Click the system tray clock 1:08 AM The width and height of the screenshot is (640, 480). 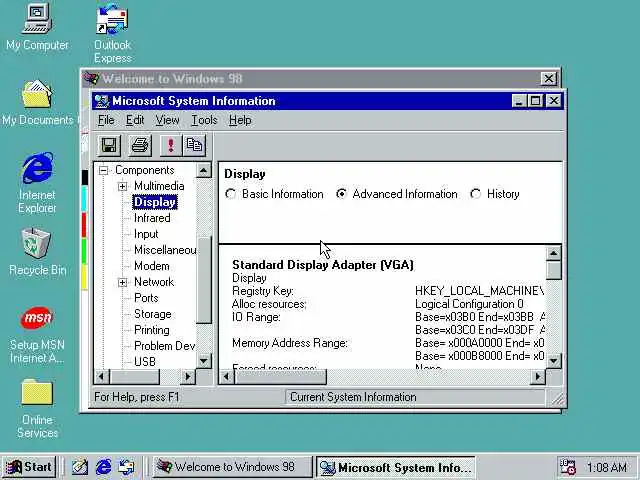(x=607, y=467)
